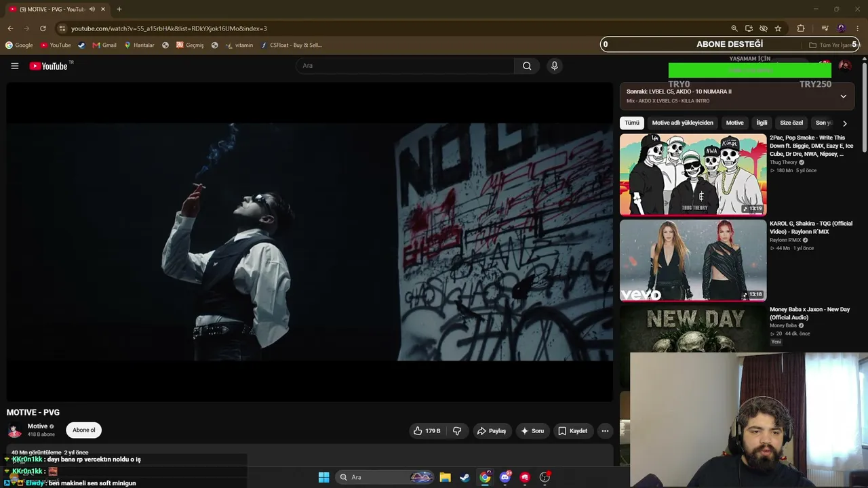Open the Raylonn R'MIX channel name
The image size is (868, 488).
pyautogui.click(x=785, y=240)
